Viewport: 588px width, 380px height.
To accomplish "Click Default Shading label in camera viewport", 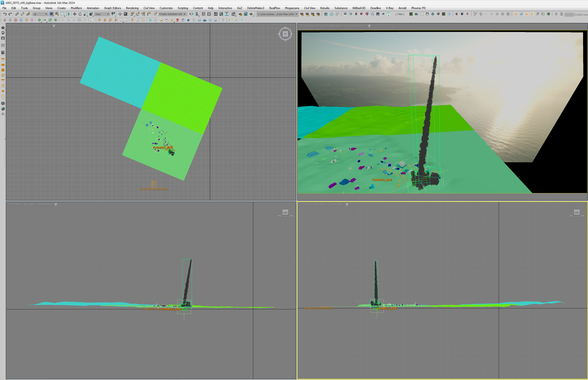I will click(x=355, y=26).
